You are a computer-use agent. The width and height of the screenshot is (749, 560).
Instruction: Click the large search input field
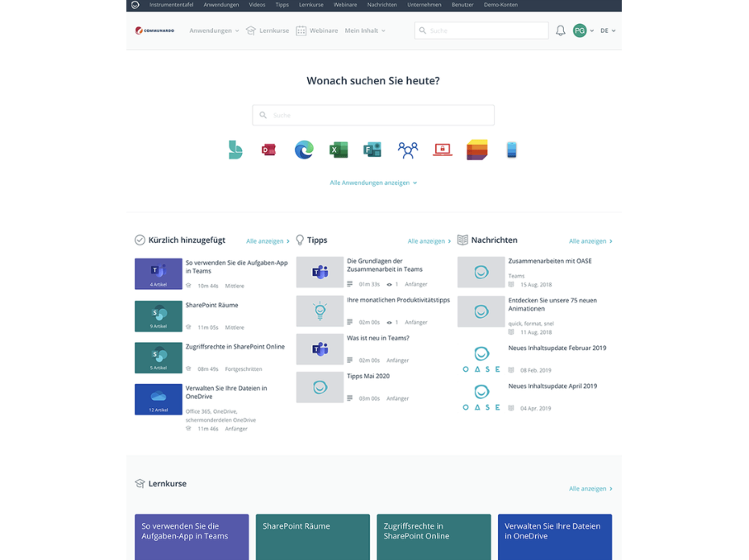(373, 114)
